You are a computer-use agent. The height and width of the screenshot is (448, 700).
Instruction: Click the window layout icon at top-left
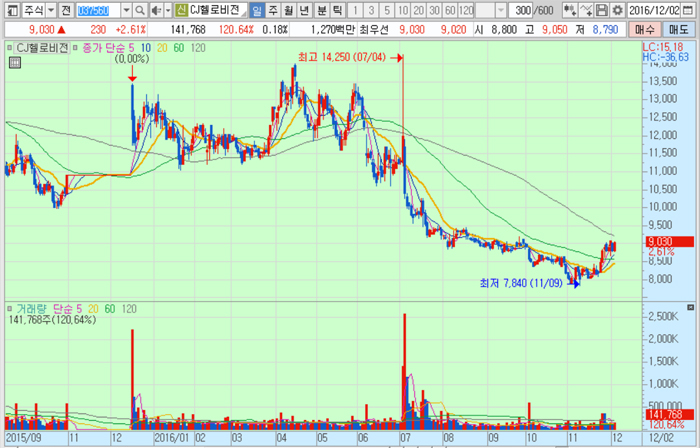(8, 9)
